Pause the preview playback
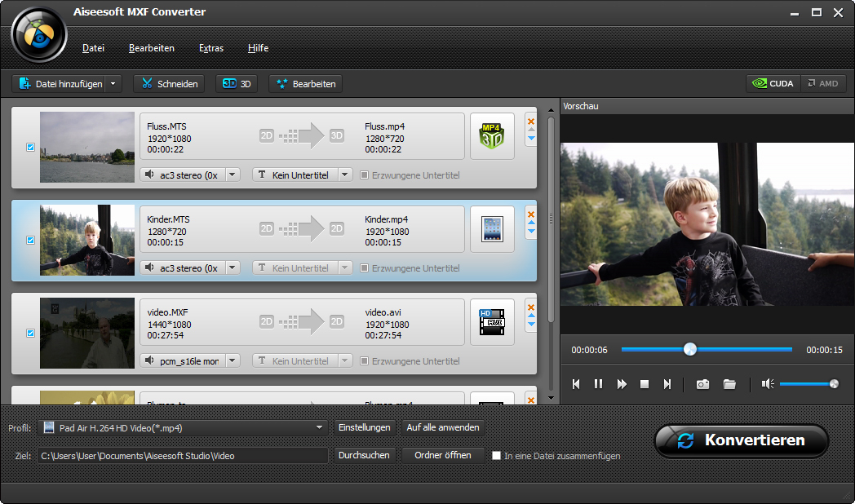 click(x=598, y=384)
